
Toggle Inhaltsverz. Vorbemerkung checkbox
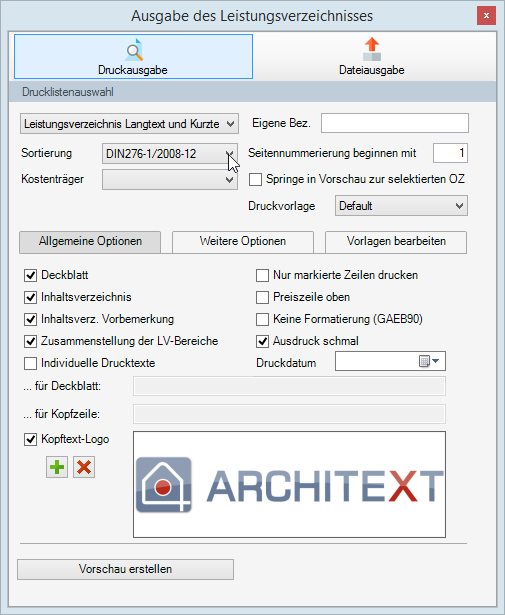point(31,319)
